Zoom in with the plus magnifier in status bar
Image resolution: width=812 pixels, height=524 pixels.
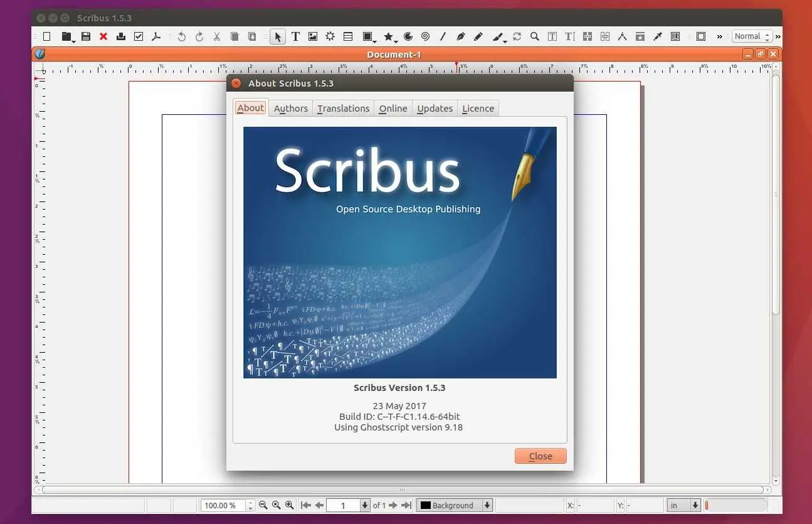290,505
